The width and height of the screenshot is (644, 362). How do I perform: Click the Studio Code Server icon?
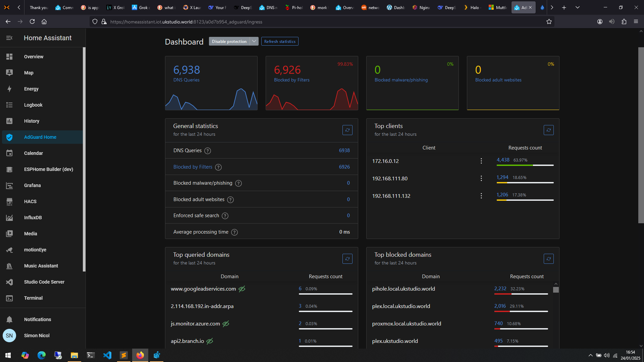tap(9, 282)
